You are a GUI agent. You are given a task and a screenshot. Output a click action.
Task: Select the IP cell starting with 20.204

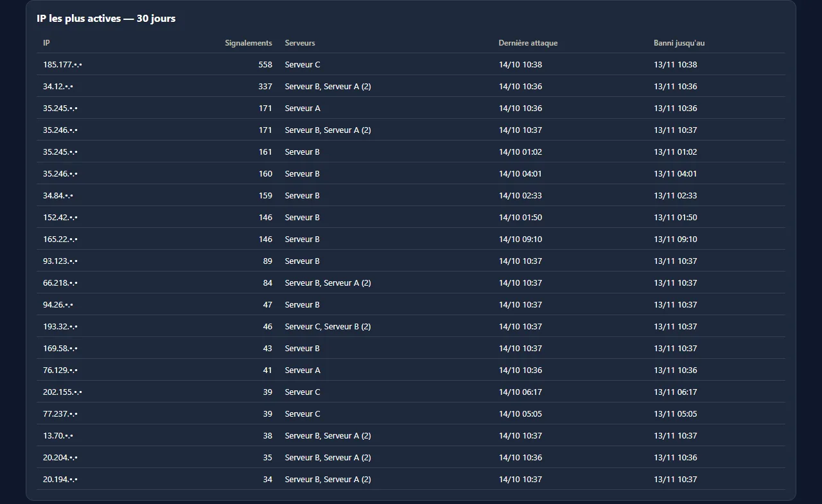60,458
